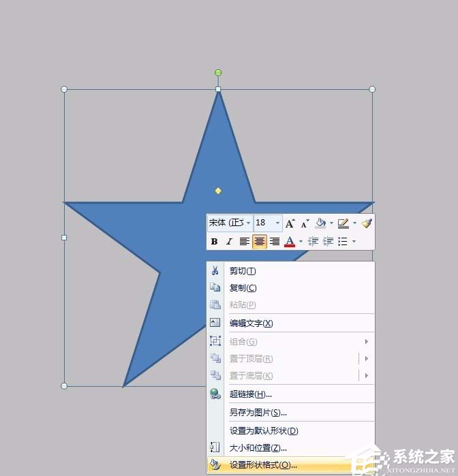
Task: Click the green rotation handle above star
Action: click(x=218, y=73)
